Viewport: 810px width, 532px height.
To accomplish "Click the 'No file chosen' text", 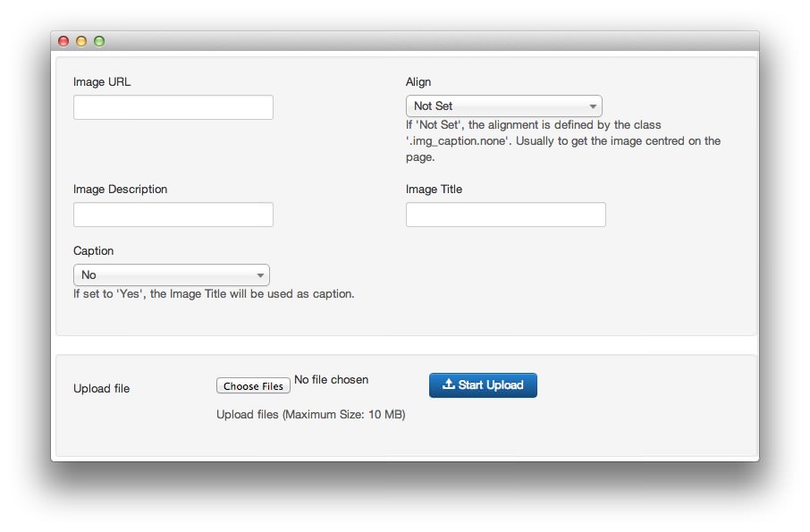I will coord(331,380).
